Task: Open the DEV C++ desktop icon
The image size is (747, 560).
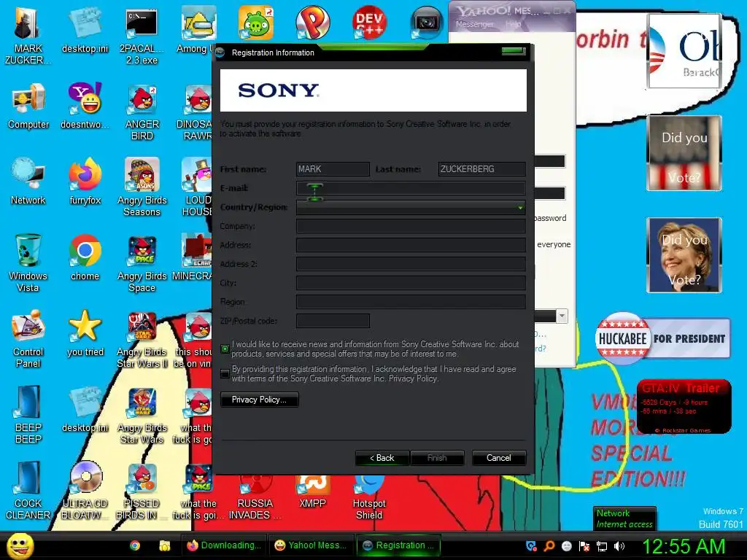Action: pos(369,22)
